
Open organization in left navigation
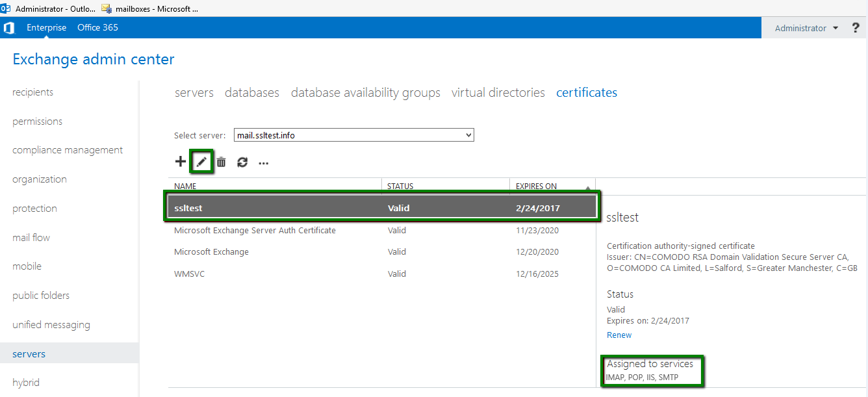tap(40, 179)
